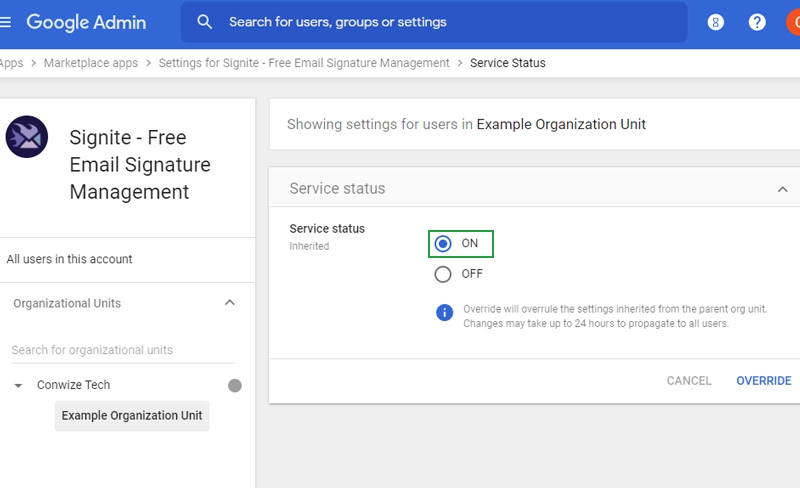This screenshot has height=488, width=800.
Task: Click the Service Status breadcrumb text
Action: coord(508,63)
